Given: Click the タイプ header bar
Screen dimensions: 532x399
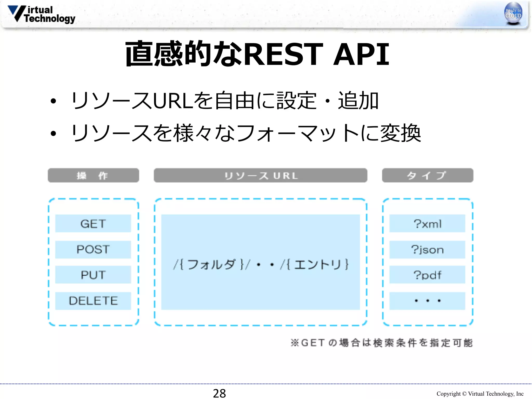Looking at the screenshot, I should click(428, 175).
